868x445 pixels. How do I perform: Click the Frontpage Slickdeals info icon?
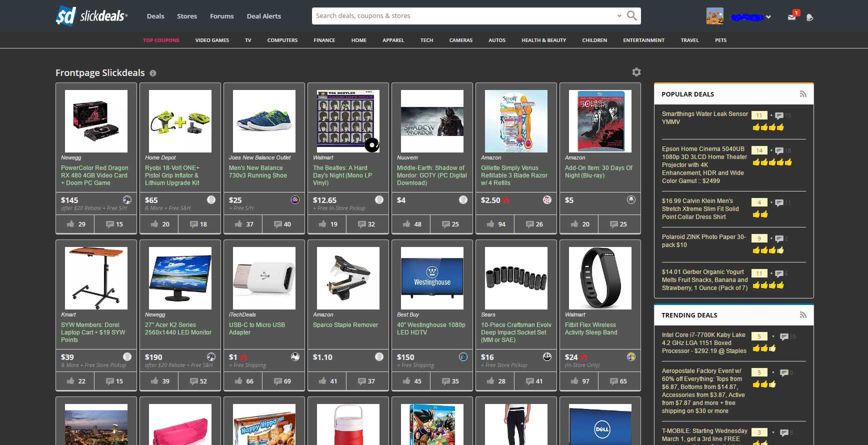(153, 73)
